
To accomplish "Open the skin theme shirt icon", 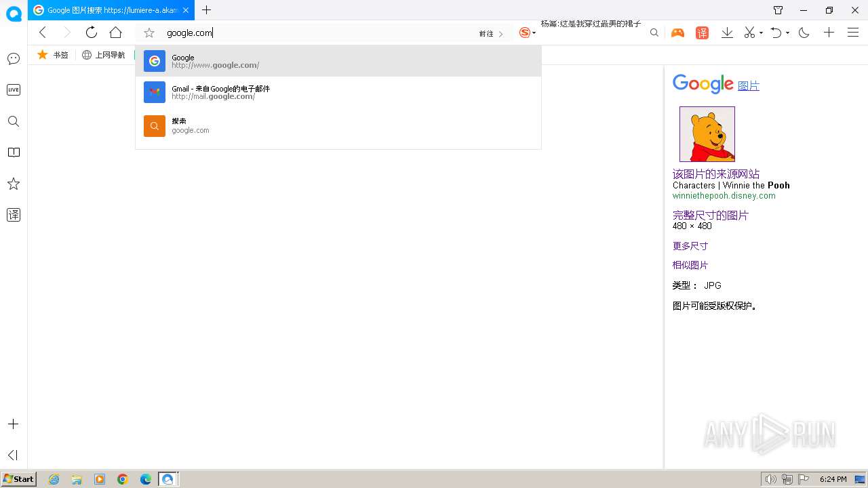I will [778, 10].
